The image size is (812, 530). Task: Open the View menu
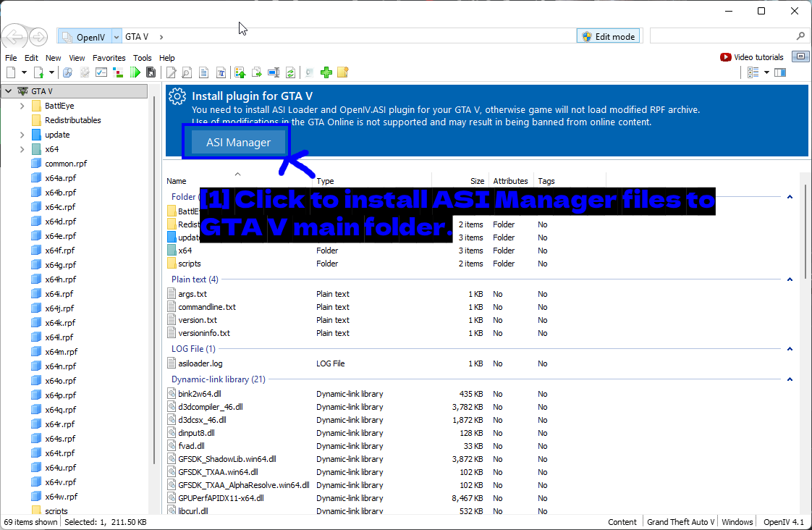(x=77, y=58)
